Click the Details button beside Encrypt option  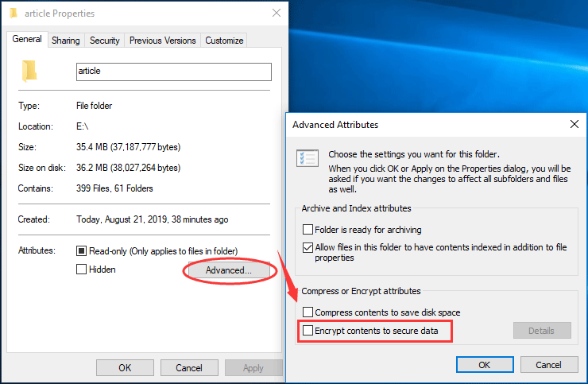click(x=541, y=330)
